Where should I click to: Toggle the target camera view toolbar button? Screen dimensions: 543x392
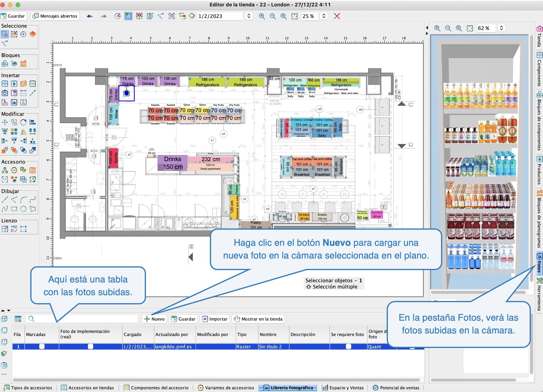(172, 16)
